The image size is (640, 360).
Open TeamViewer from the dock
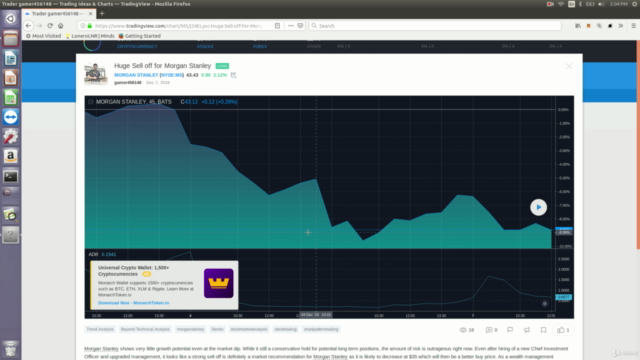point(11,117)
